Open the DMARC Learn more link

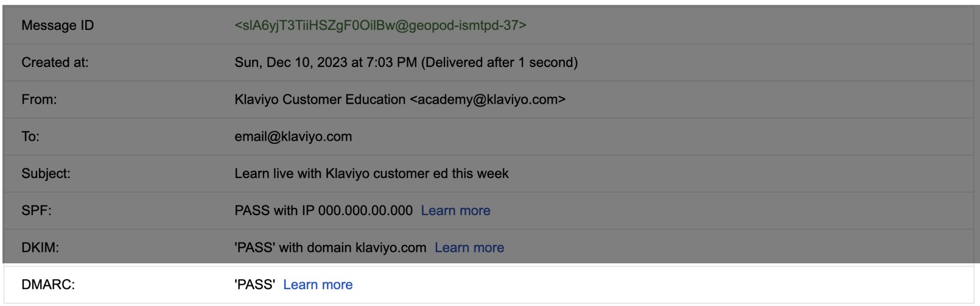tap(318, 285)
